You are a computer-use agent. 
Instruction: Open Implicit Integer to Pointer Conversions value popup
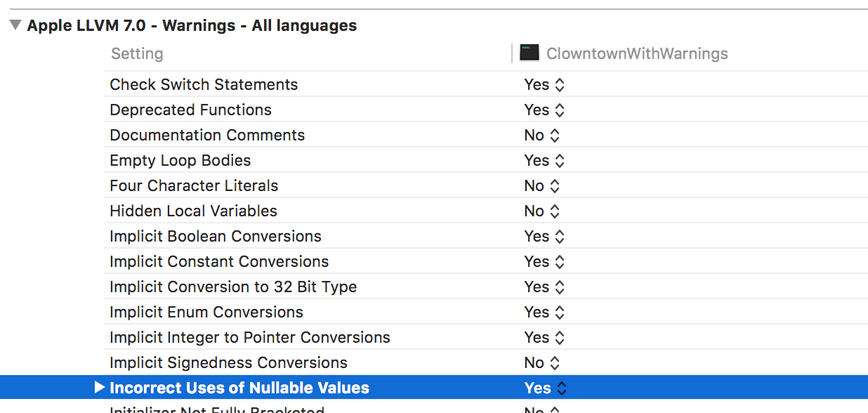click(x=544, y=338)
